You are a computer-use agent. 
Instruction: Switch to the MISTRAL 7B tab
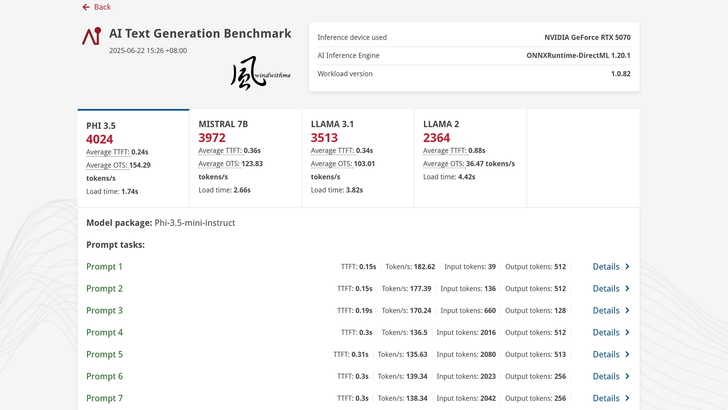tap(245, 158)
